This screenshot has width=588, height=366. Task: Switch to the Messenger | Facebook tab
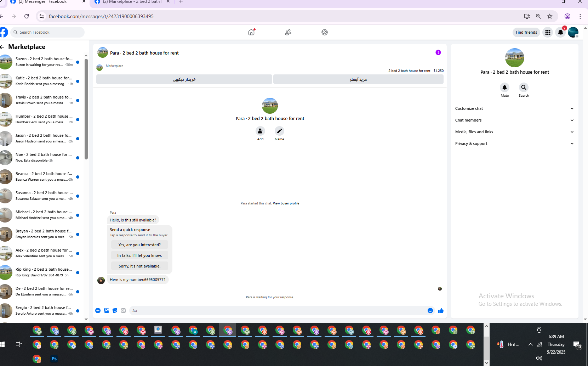48,2
